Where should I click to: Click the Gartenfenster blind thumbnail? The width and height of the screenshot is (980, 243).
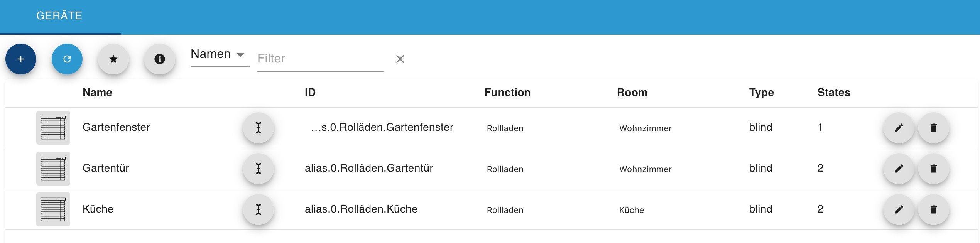coord(53,128)
